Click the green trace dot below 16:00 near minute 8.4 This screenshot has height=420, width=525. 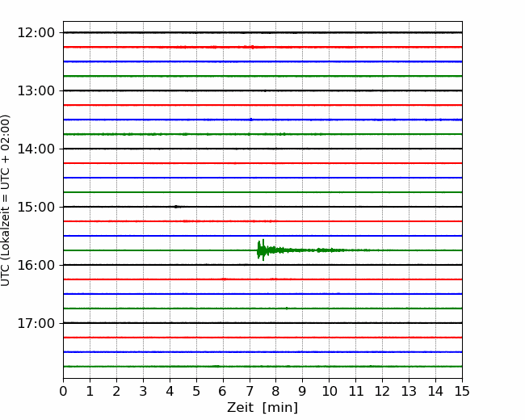287,308
